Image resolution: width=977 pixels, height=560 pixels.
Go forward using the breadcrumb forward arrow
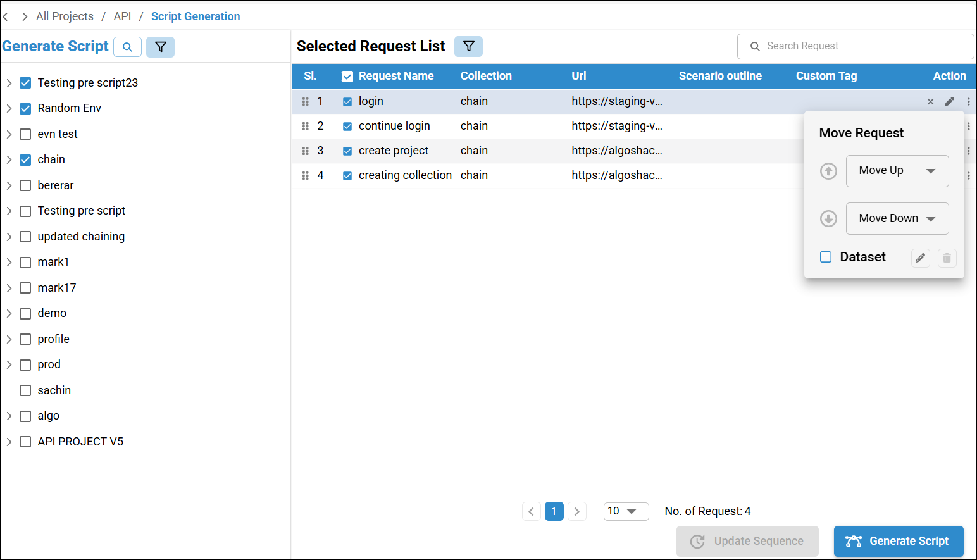click(x=25, y=16)
